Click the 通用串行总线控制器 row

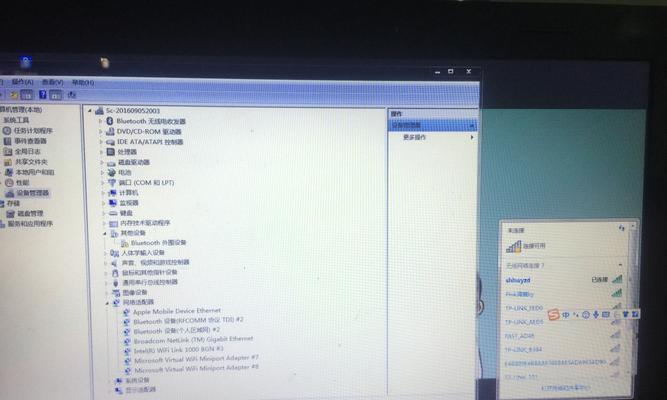pyautogui.click(x=150, y=282)
